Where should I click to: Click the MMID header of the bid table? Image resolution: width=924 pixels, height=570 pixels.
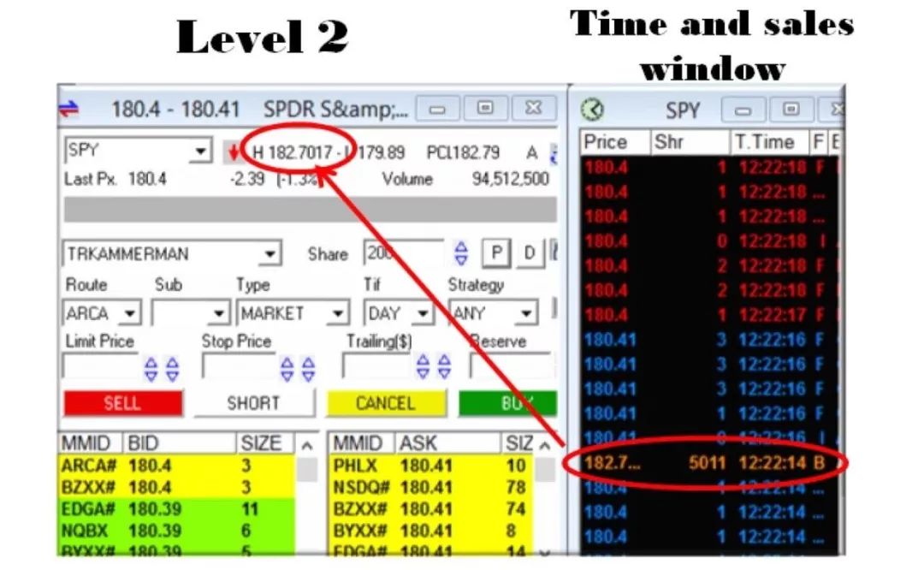(x=90, y=443)
